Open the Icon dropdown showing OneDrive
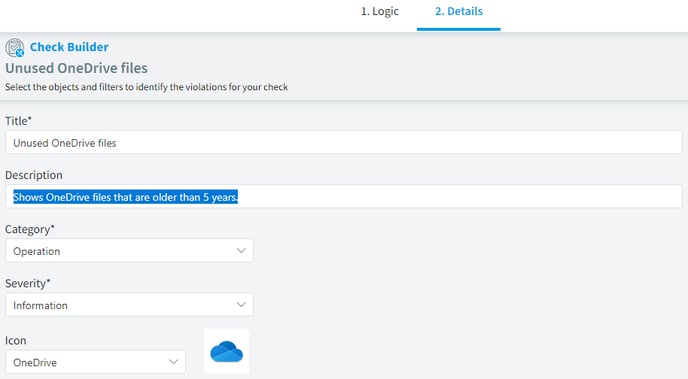 click(95, 362)
